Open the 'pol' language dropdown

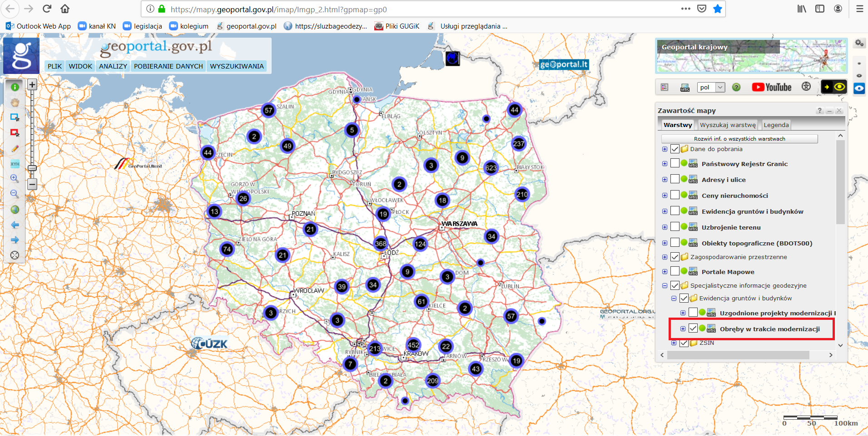click(x=711, y=87)
